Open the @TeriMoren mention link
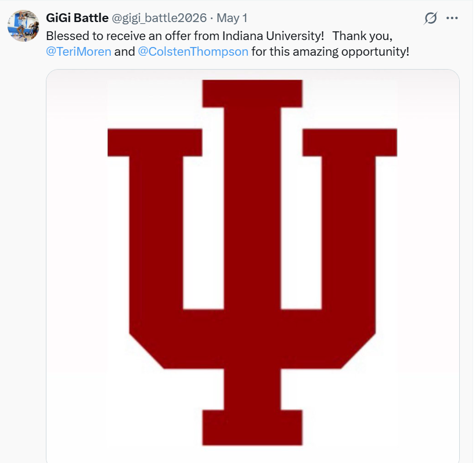 point(78,51)
